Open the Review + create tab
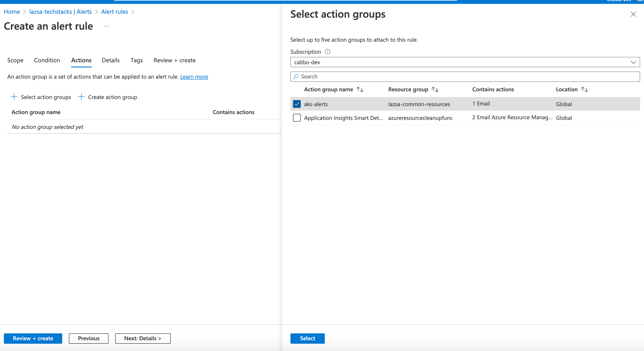644x351 pixels. point(174,60)
